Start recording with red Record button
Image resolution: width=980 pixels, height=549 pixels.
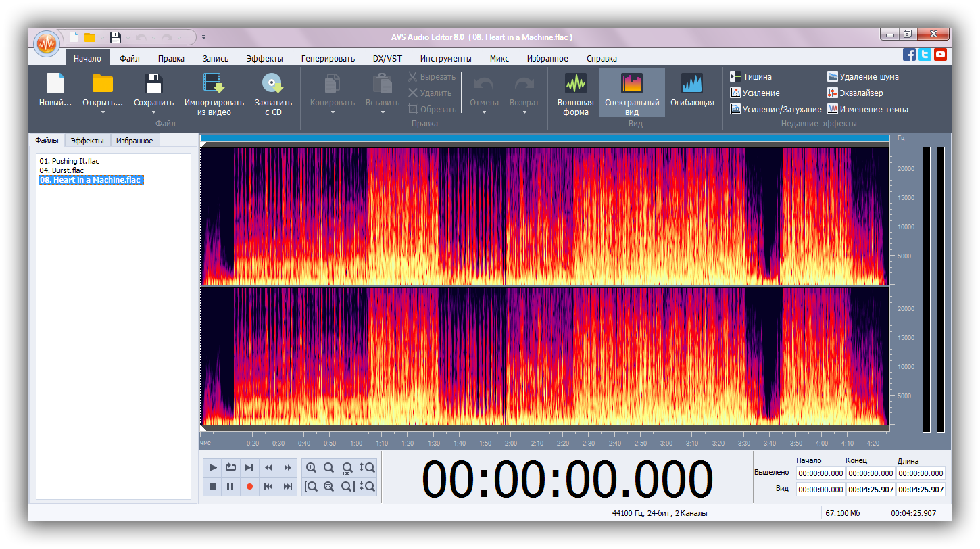point(249,486)
